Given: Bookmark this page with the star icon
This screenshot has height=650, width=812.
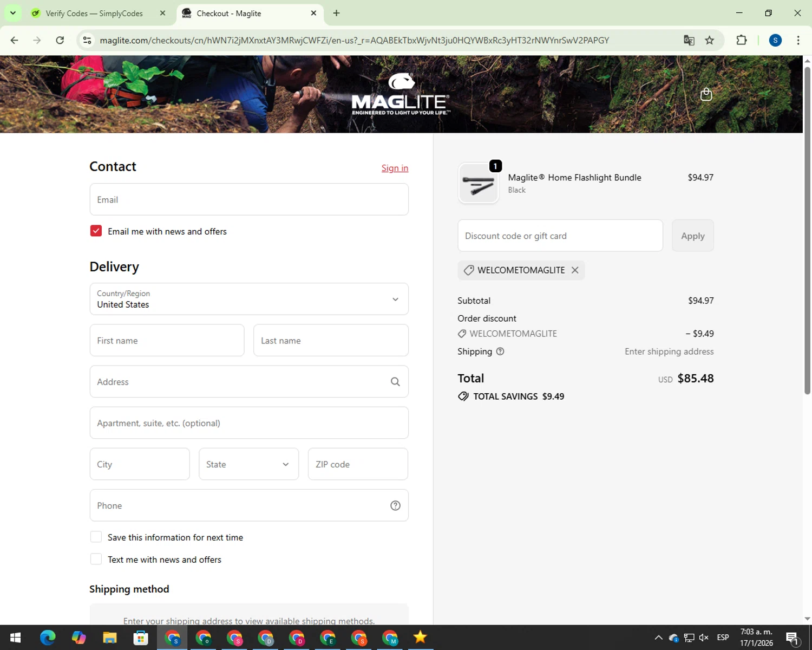Looking at the screenshot, I should click(x=709, y=40).
